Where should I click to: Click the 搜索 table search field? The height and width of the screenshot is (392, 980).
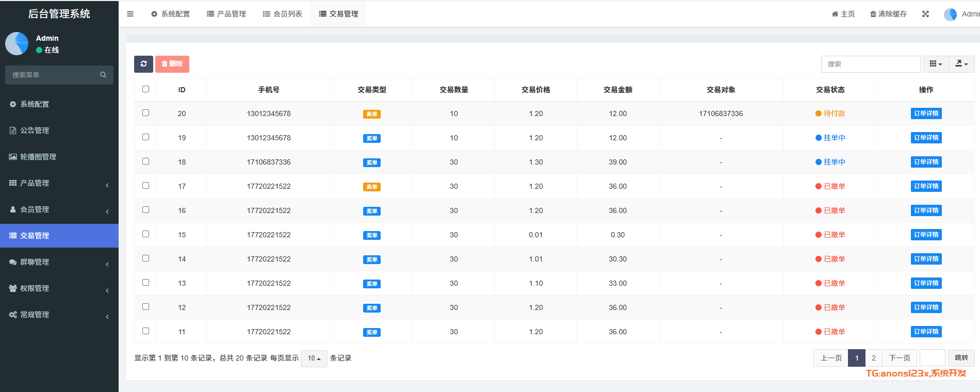(870, 64)
